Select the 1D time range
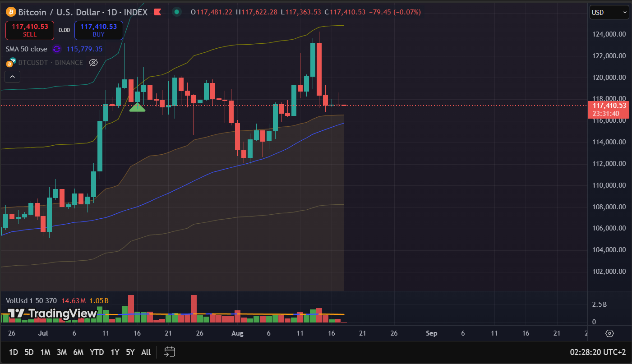 [x=14, y=352]
